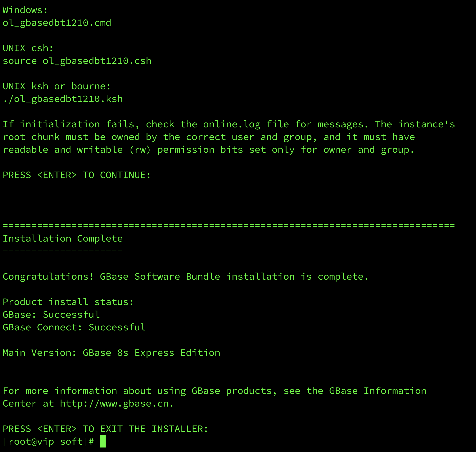Click the Windows: heading line
This screenshot has width=476, height=452.
click(x=25, y=10)
